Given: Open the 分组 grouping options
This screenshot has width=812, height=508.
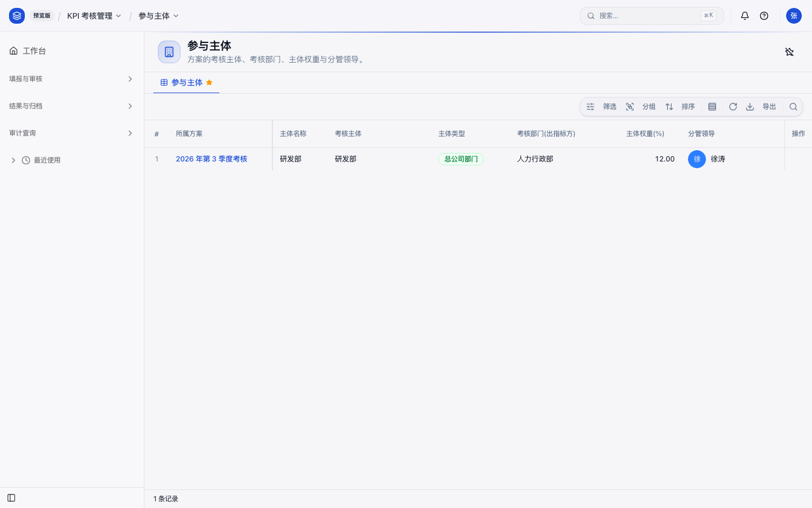Looking at the screenshot, I should 641,107.
